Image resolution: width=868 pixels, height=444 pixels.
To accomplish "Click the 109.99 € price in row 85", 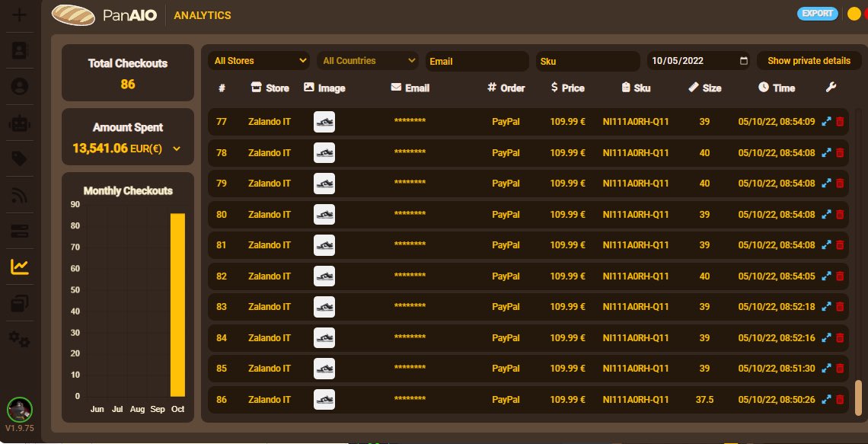I will point(567,369).
